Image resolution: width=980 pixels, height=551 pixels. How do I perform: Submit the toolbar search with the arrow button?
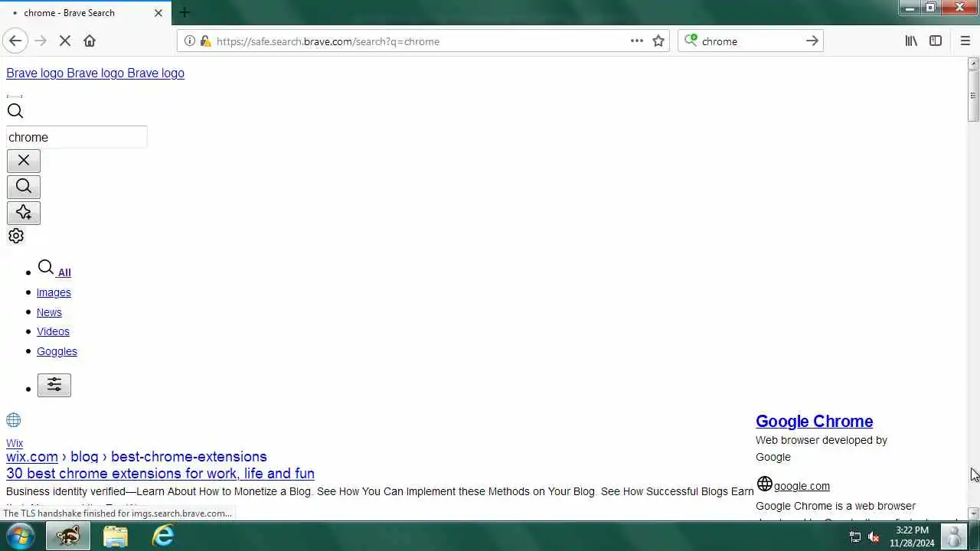coord(812,41)
